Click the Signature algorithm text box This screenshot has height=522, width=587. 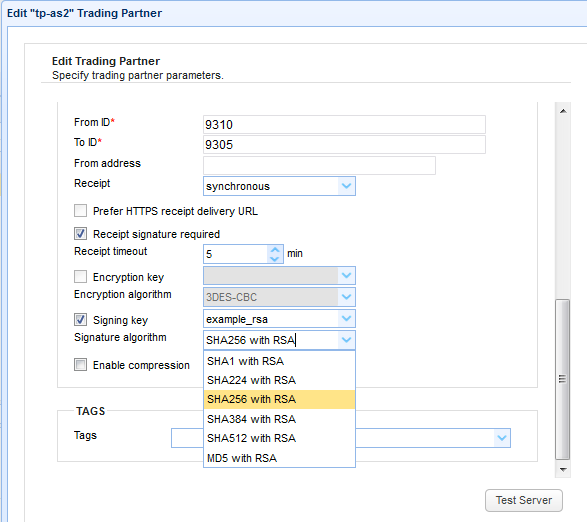pos(271,340)
